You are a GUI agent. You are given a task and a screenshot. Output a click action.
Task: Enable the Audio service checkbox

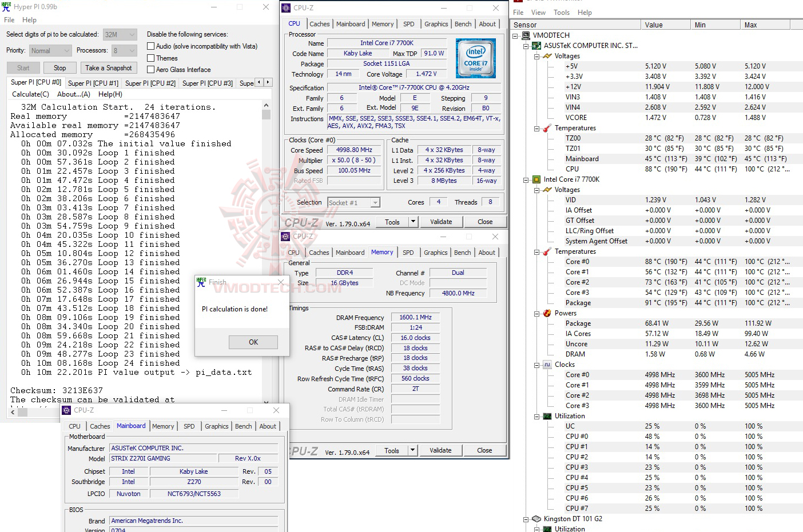[151, 46]
